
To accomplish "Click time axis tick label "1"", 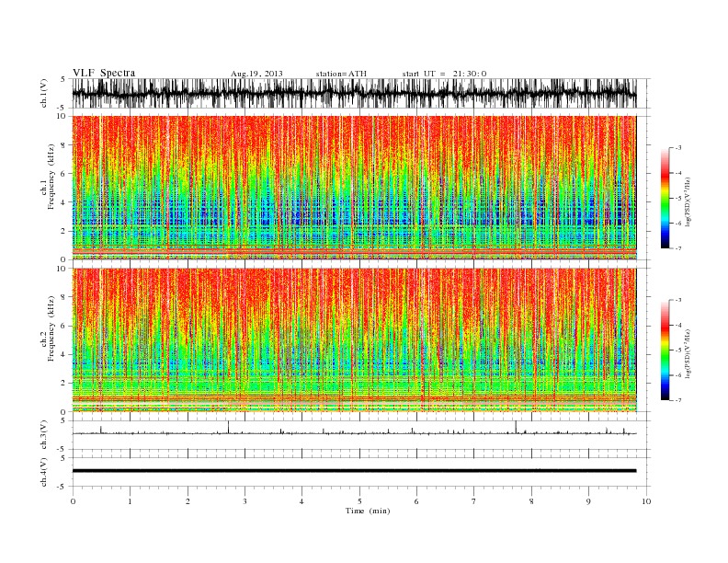I will 130,501.
